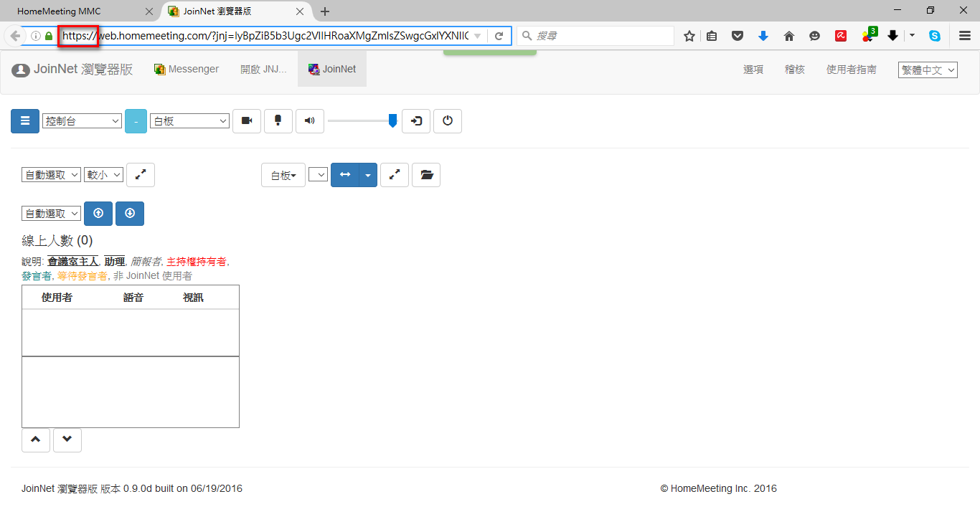980x522 pixels.
Task: Click the green padlock security icon
Action: [x=49, y=36]
